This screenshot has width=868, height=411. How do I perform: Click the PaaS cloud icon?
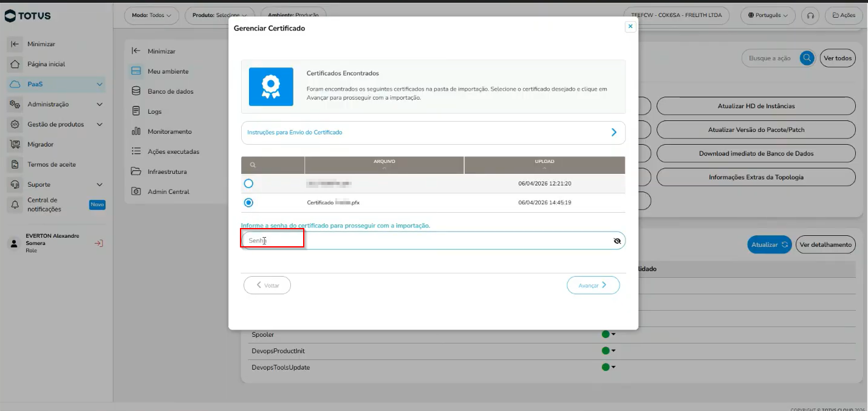point(15,85)
